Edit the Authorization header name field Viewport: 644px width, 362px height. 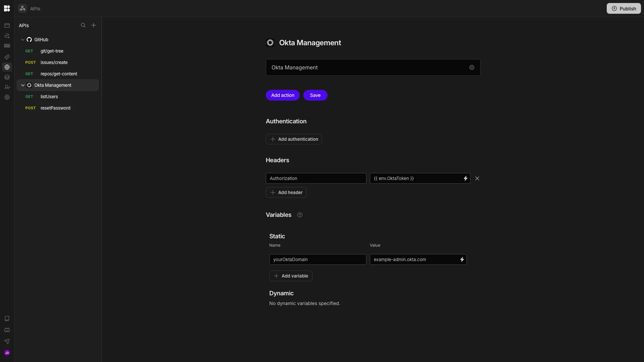click(x=316, y=178)
